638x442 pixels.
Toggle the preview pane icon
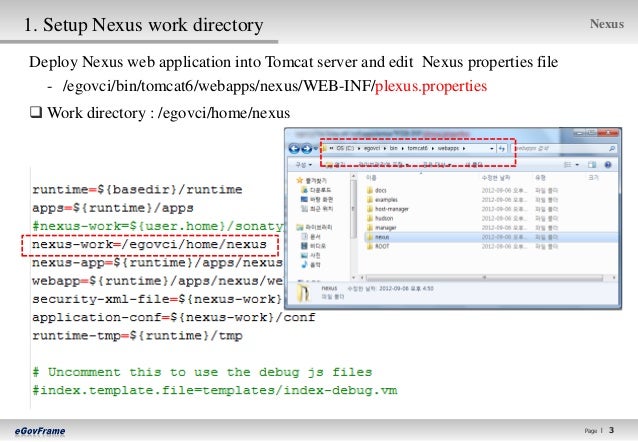592,164
